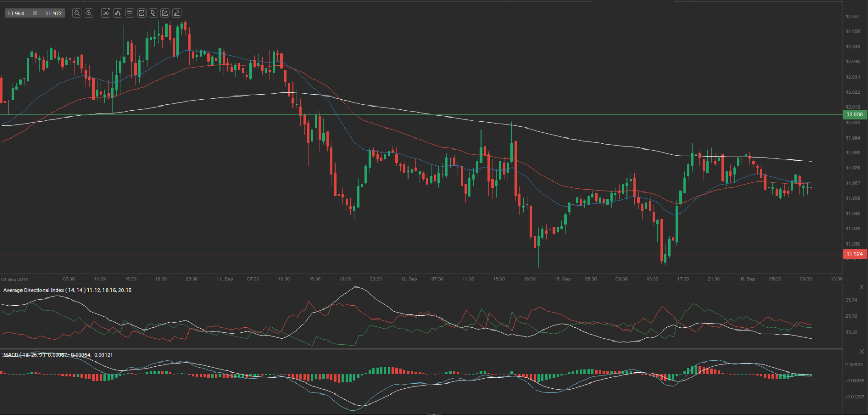Image resolution: width=868 pixels, height=415 pixels.
Task: Click the 15. Sep date marker on time axis
Action: pyautogui.click(x=562, y=279)
